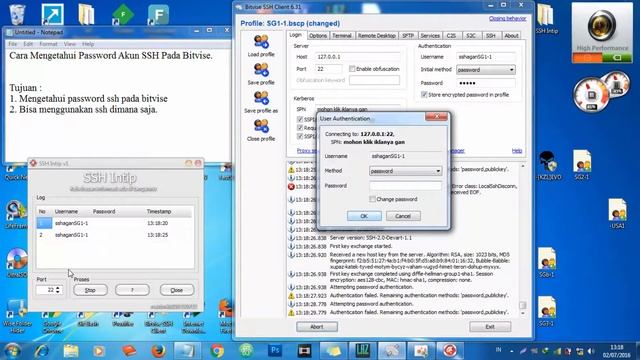
Task: Toggle Store encrypted password in profile
Action: pyautogui.click(x=424, y=94)
